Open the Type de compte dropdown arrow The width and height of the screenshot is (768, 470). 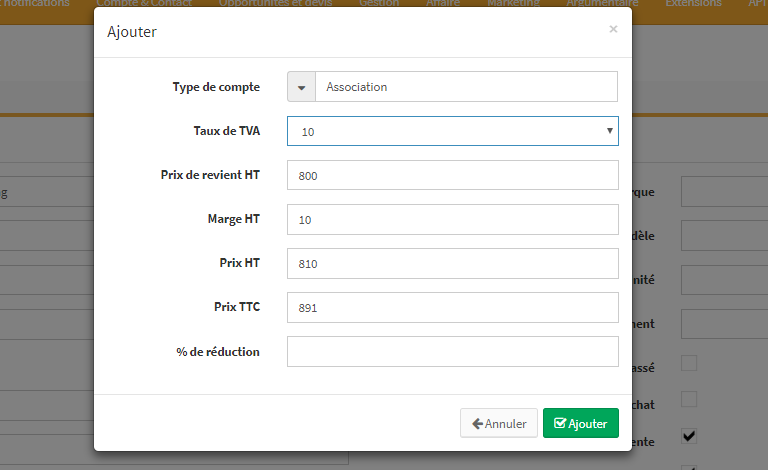(x=301, y=87)
